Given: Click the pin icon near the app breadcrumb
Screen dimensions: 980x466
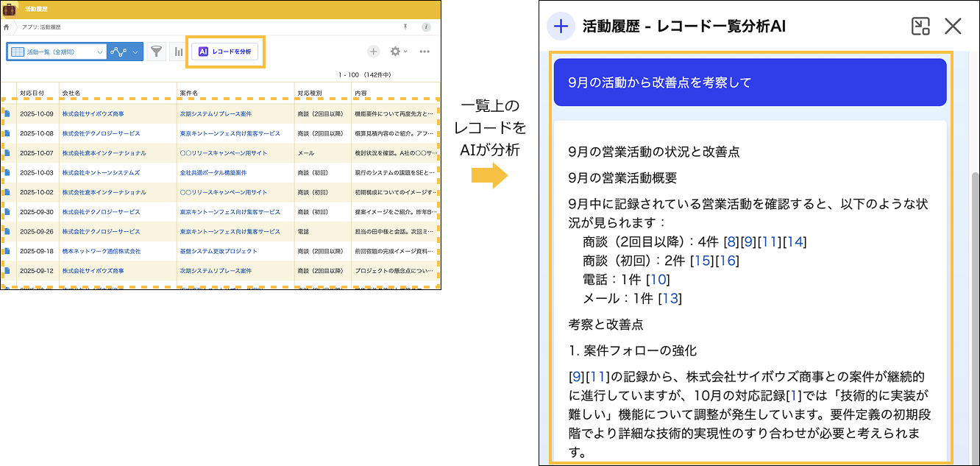Looking at the screenshot, I should pos(405,27).
